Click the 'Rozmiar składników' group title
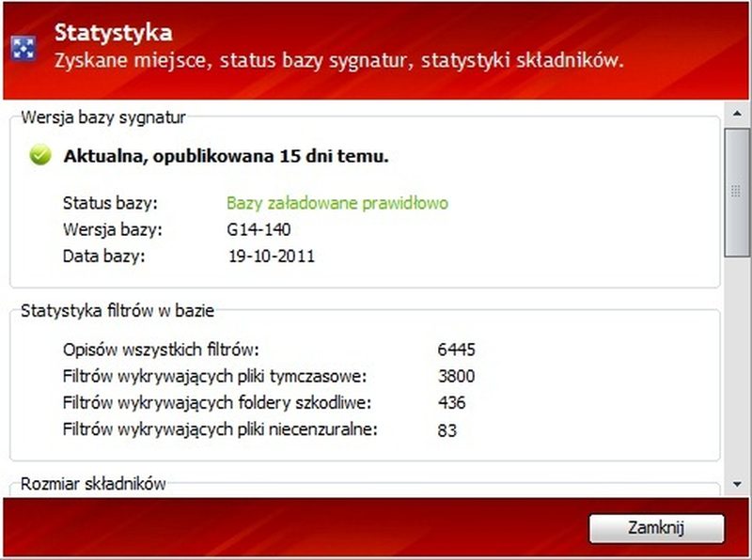 93,484
